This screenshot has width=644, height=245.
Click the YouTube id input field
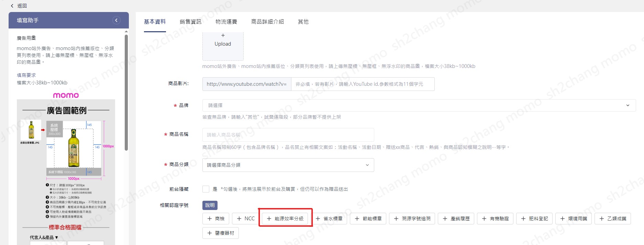[363, 84]
